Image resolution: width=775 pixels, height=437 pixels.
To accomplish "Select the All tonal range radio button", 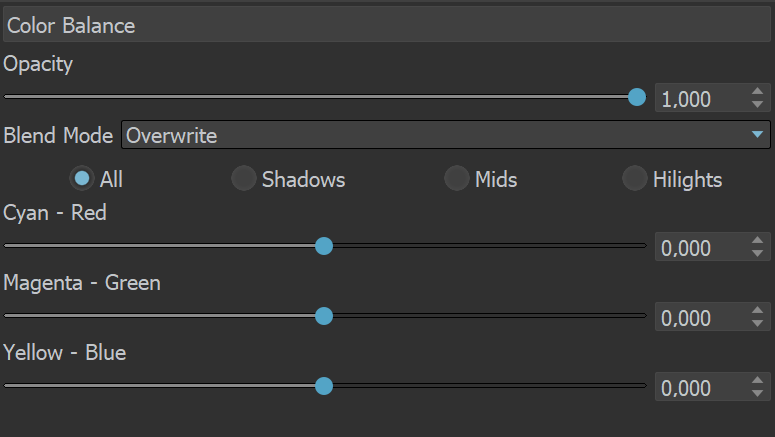I will click(x=82, y=178).
